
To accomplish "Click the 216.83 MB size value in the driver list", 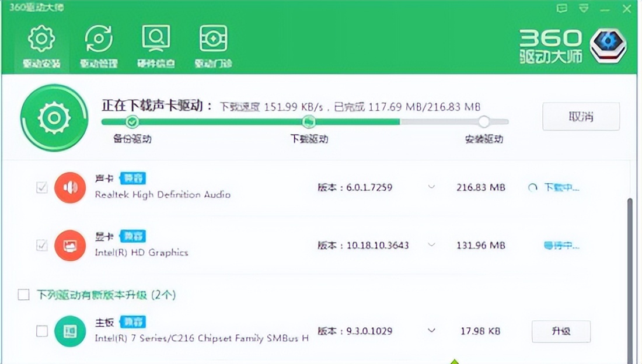I will (x=481, y=187).
